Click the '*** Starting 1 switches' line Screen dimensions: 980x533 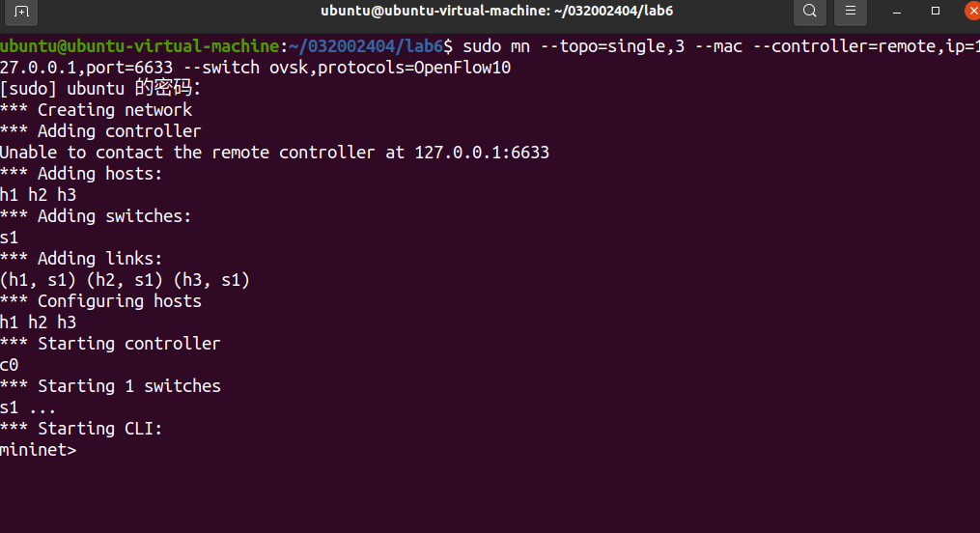pyautogui.click(x=110, y=386)
